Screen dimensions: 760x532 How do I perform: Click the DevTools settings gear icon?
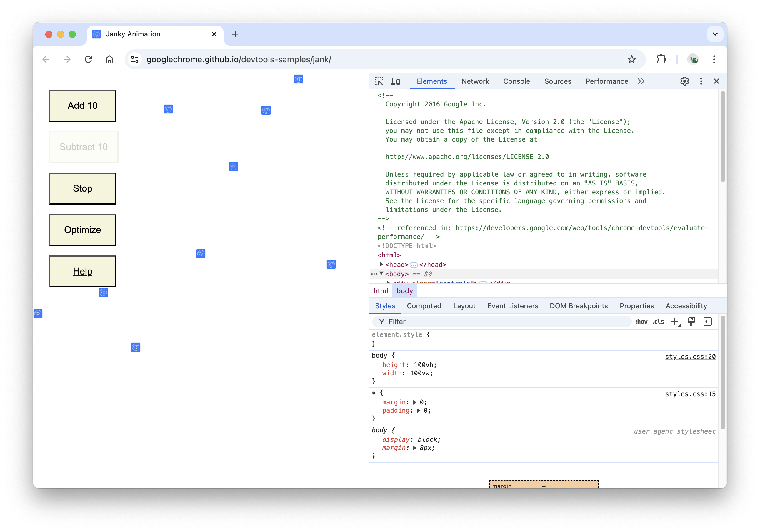(x=684, y=81)
